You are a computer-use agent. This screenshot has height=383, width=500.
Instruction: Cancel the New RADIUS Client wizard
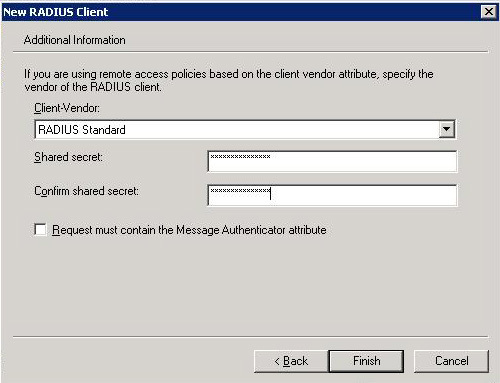(451, 361)
